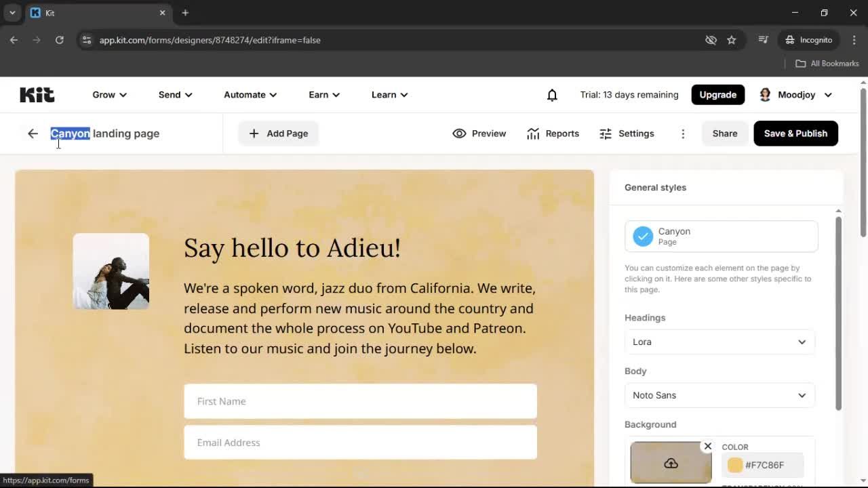
Task: Click the Kit logo
Action: (37, 95)
